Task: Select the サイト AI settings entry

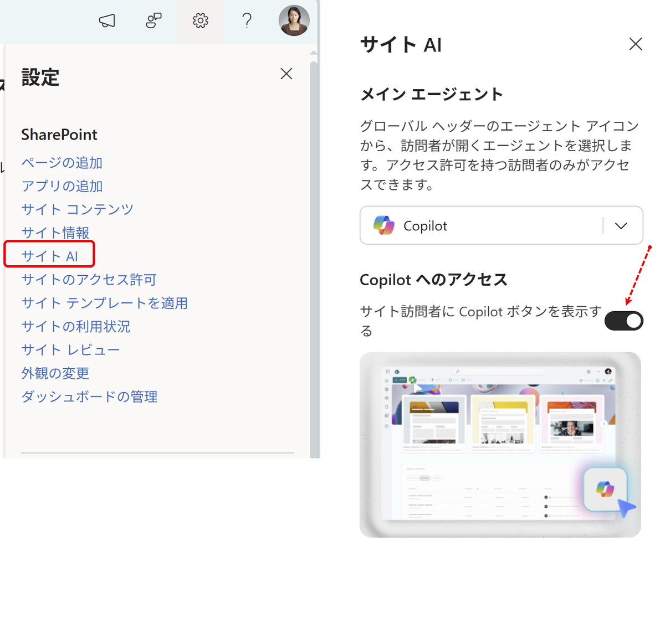Action: (x=50, y=256)
